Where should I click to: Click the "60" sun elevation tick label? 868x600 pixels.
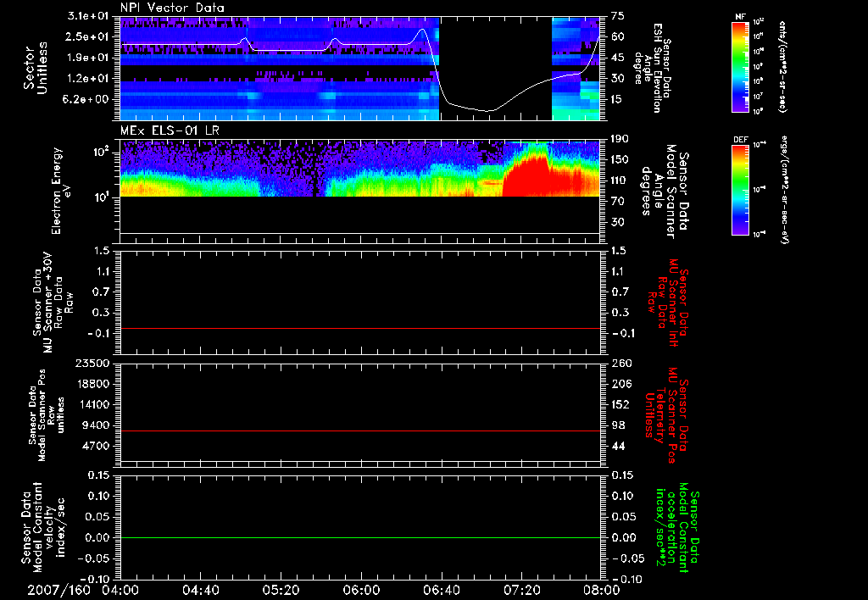point(618,36)
